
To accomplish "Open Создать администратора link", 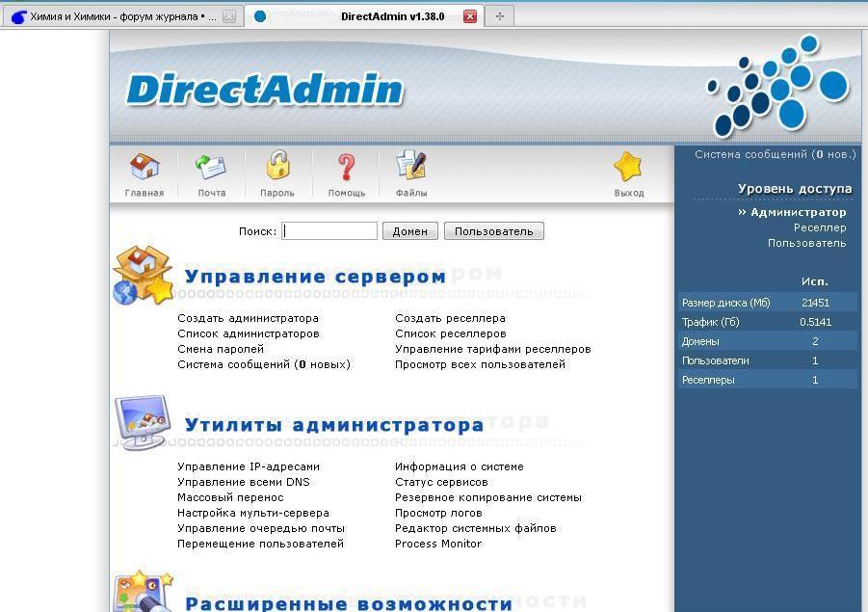I will pos(248,318).
